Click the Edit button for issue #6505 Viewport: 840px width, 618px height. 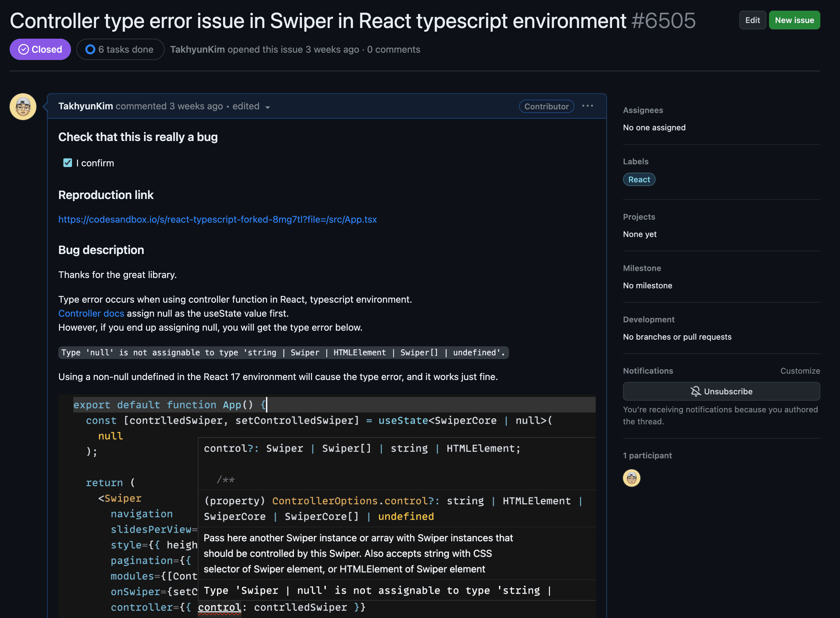click(753, 20)
